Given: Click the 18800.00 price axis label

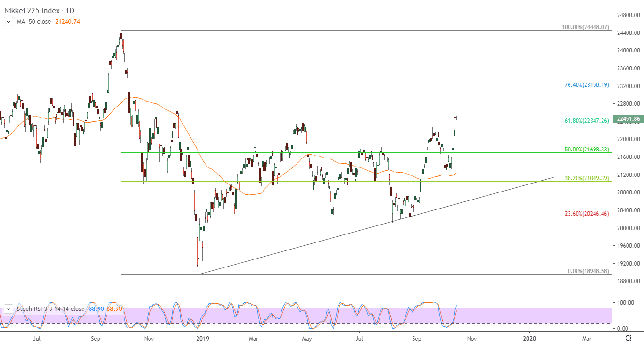Looking at the screenshot, I should tap(628, 281).
